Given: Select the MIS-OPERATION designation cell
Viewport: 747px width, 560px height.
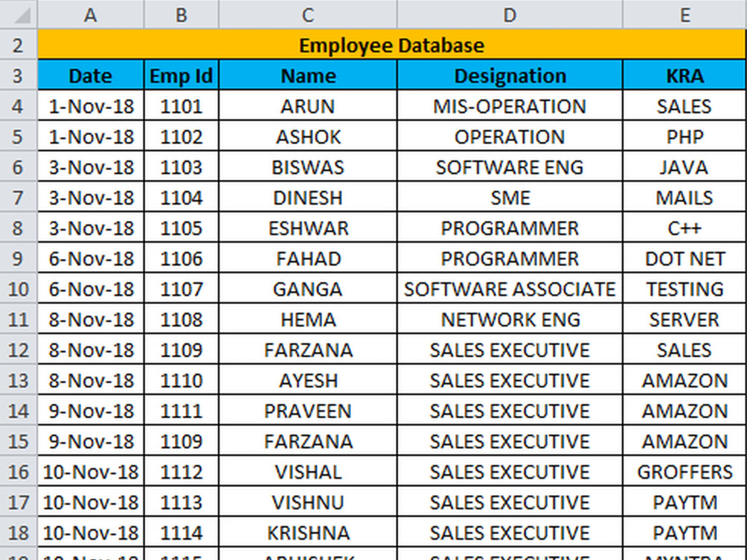Looking at the screenshot, I should point(509,106).
